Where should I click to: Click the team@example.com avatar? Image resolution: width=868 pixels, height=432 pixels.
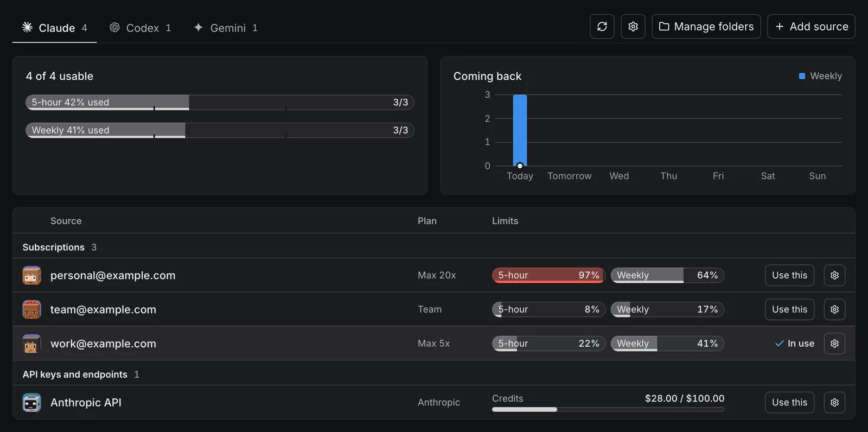point(32,309)
